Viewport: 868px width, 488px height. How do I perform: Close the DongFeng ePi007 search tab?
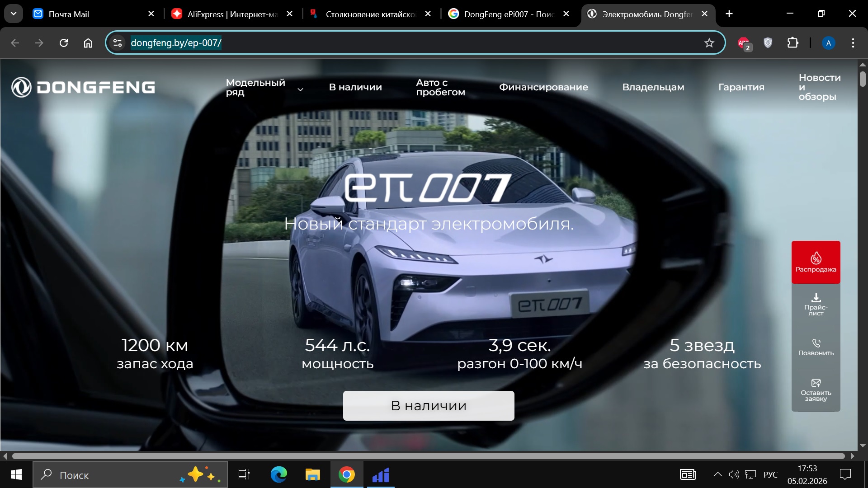566,14
